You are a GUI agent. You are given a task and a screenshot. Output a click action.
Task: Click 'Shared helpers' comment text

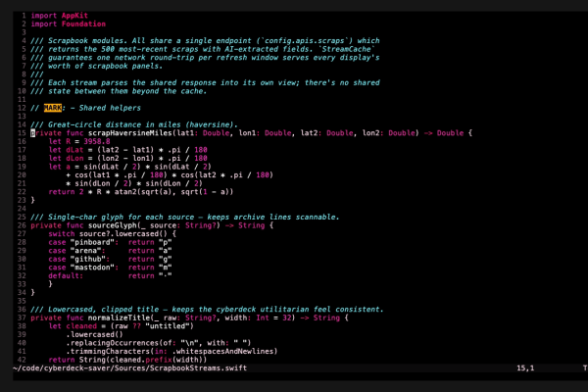coord(110,108)
